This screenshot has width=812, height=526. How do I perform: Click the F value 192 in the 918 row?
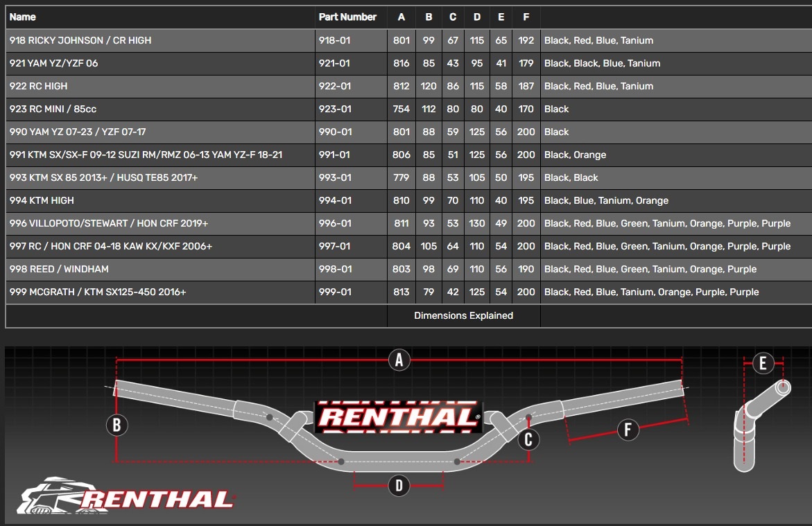click(526, 40)
